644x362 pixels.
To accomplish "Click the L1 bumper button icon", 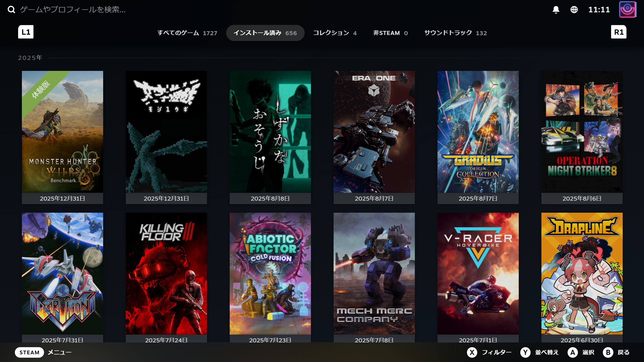I will [x=26, y=32].
